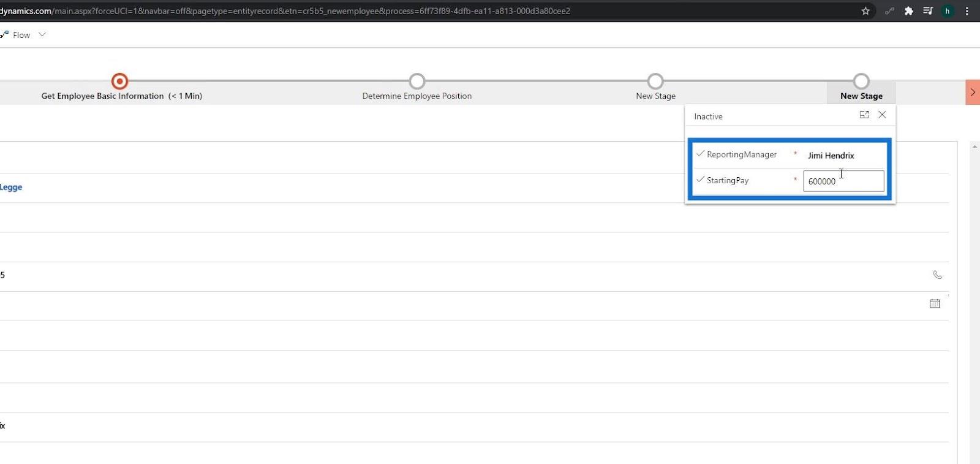Open the Flow dropdown chevron
Image resolution: width=980 pixels, height=464 pixels.
point(42,35)
